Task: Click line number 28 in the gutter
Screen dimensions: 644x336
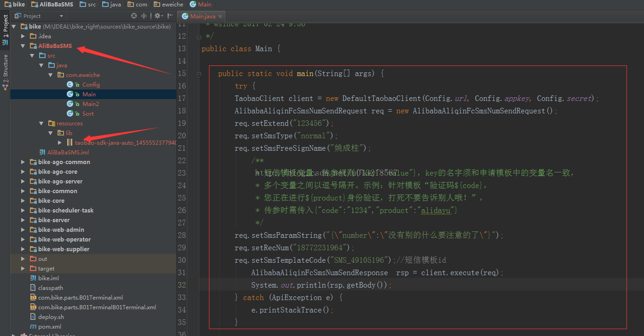Action: click(x=182, y=235)
